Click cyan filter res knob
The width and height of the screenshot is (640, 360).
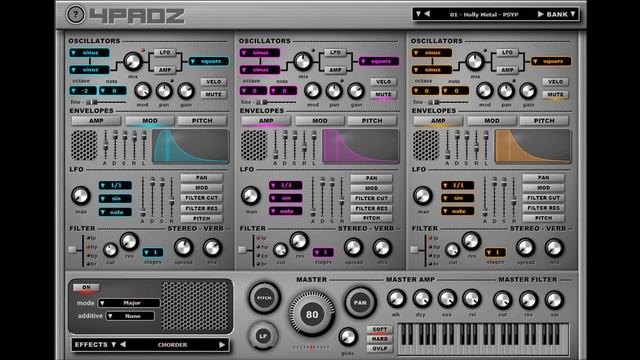129,242
